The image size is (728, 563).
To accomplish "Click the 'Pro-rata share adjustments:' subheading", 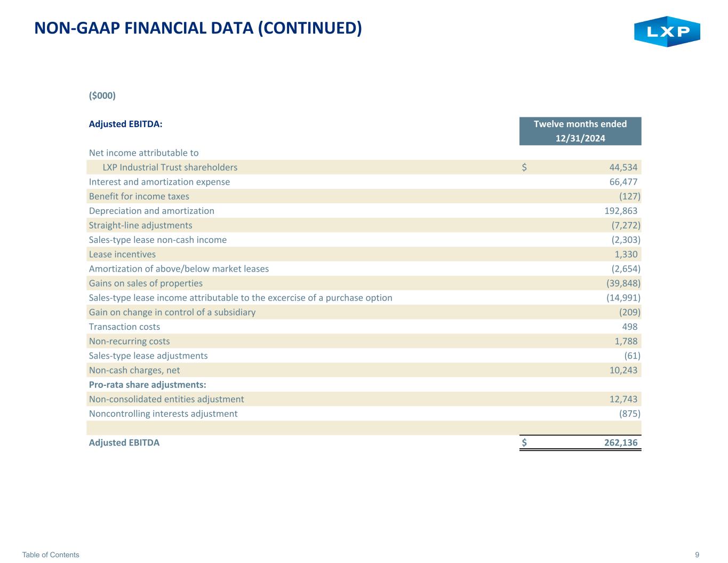I will (147, 384).
